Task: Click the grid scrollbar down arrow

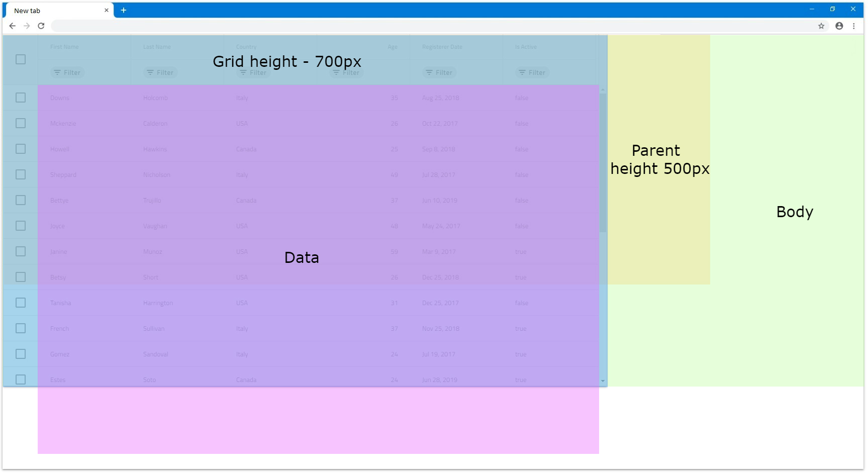Action: point(603,381)
